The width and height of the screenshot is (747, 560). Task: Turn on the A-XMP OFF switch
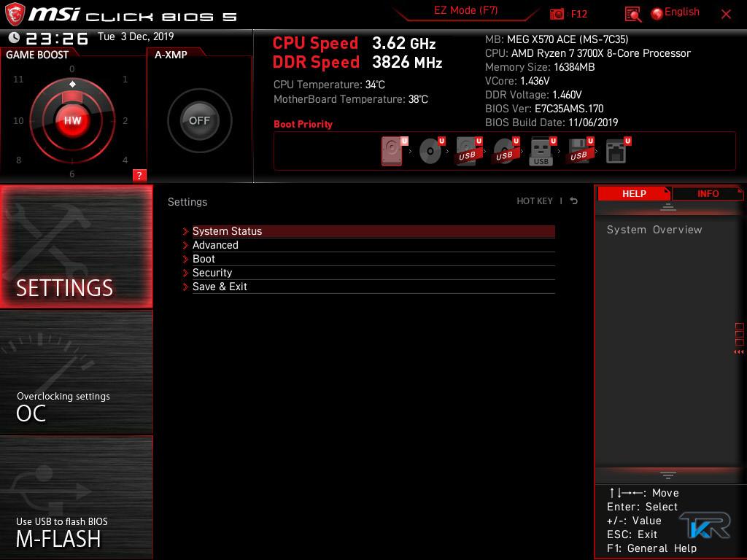coord(199,120)
